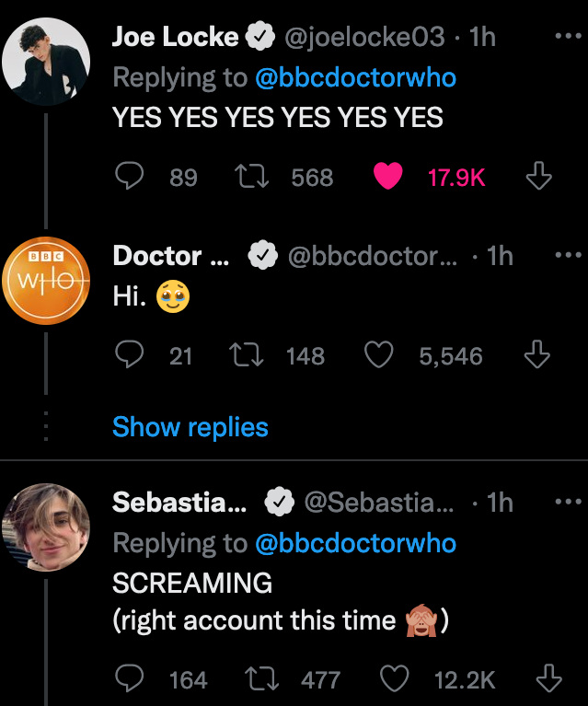Reply to Doctor Who's Hi tweet
The width and height of the screenshot is (588, 706).
(132, 355)
